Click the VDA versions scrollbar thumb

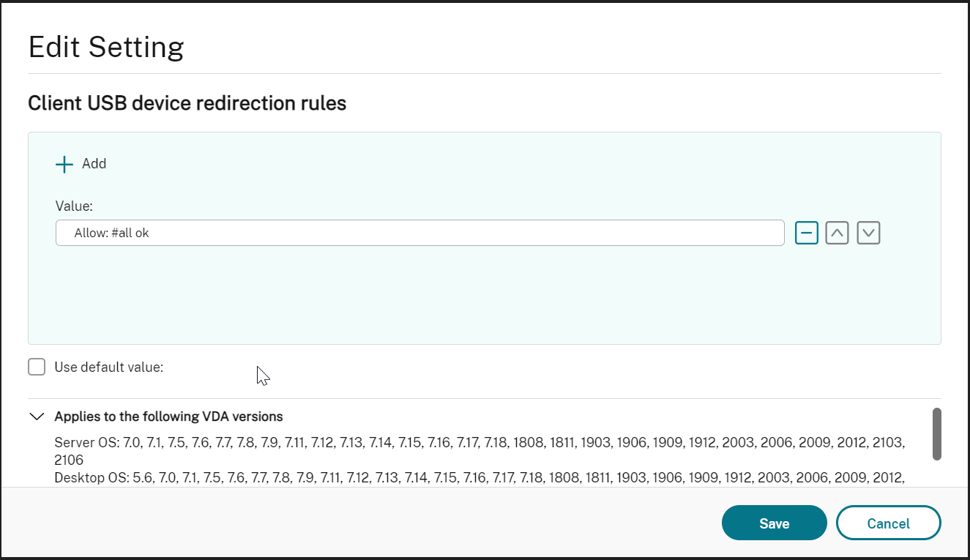[936, 433]
